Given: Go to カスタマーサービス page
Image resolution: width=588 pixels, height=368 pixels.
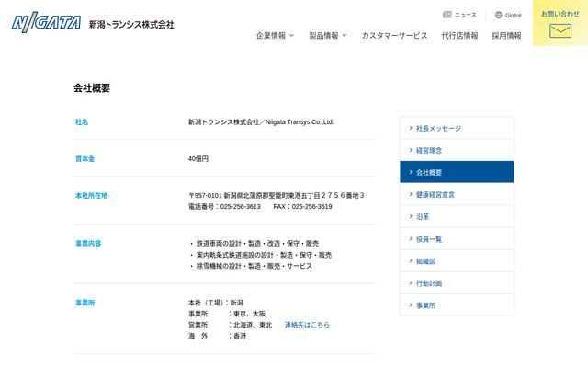Looking at the screenshot, I should tap(394, 36).
